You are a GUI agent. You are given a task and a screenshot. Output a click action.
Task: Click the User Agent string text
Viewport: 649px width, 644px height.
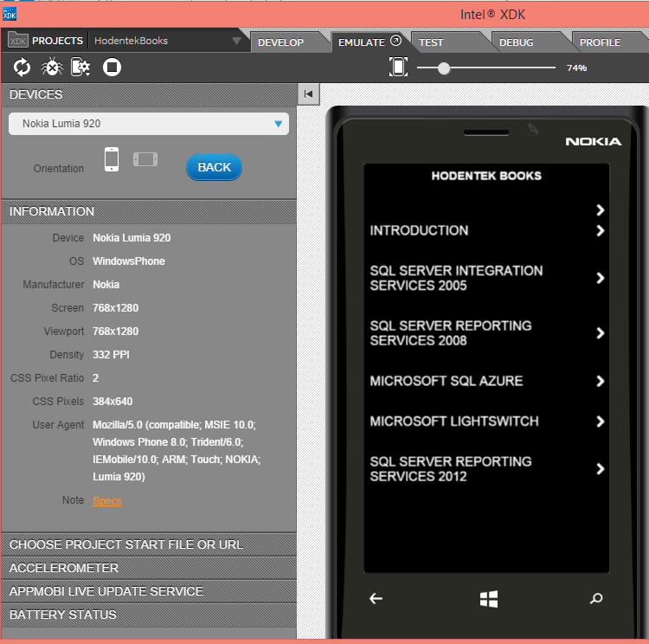[x=177, y=451]
